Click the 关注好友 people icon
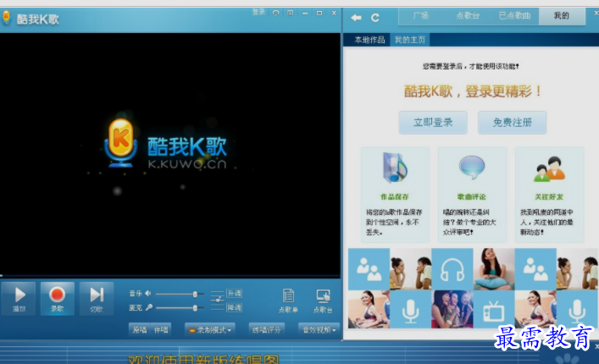 (x=549, y=168)
